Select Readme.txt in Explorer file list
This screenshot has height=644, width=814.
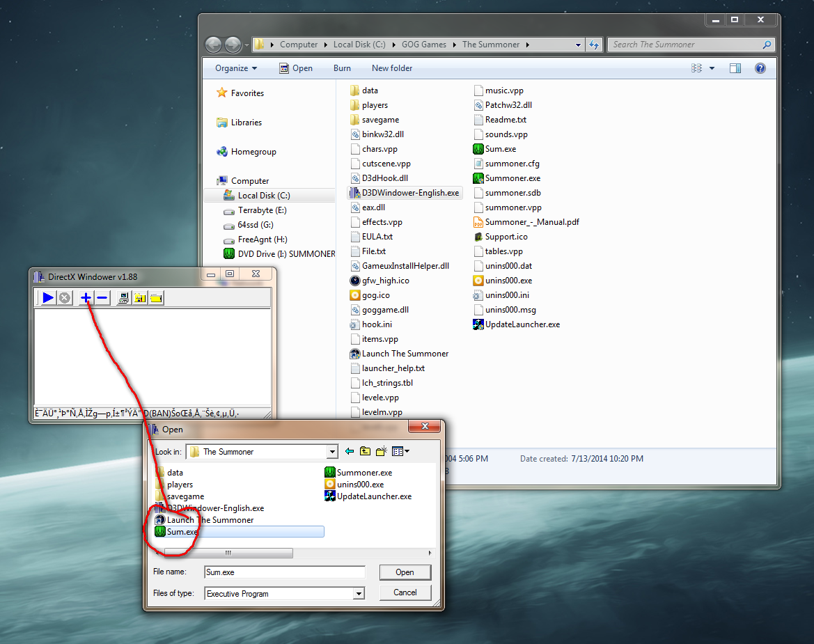(500, 120)
